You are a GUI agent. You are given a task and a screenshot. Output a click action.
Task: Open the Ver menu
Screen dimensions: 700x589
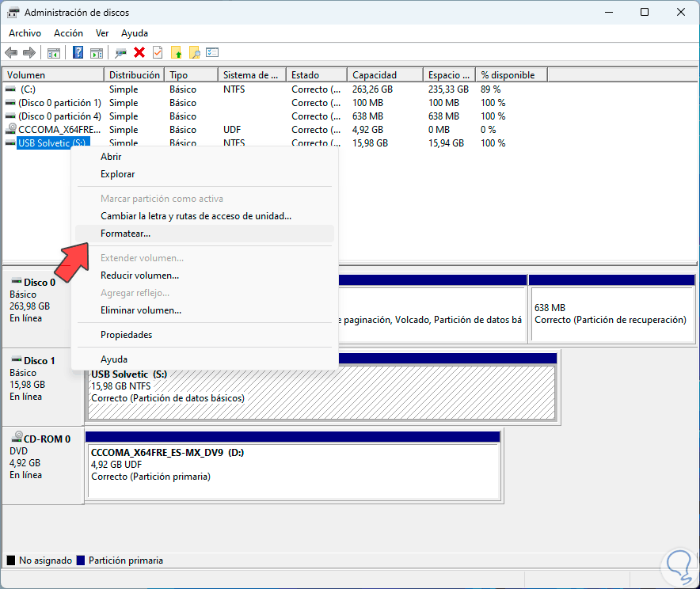(x=102, y=33)
